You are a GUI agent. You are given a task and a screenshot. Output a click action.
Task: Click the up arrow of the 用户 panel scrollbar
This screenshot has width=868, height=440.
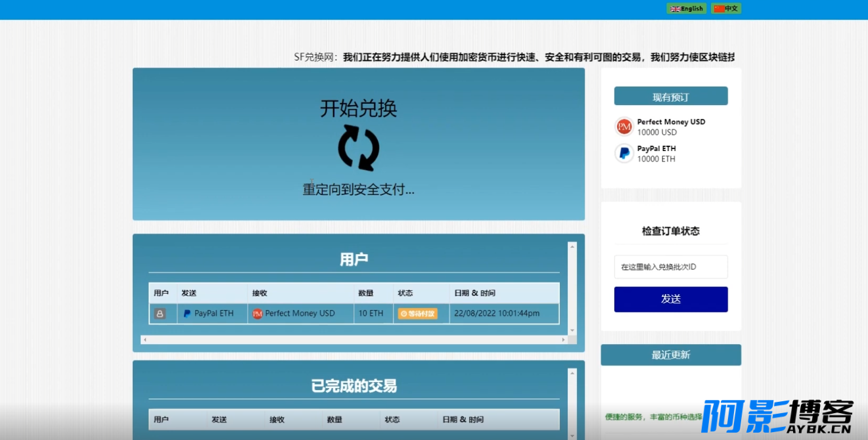(x=572, y=246)
